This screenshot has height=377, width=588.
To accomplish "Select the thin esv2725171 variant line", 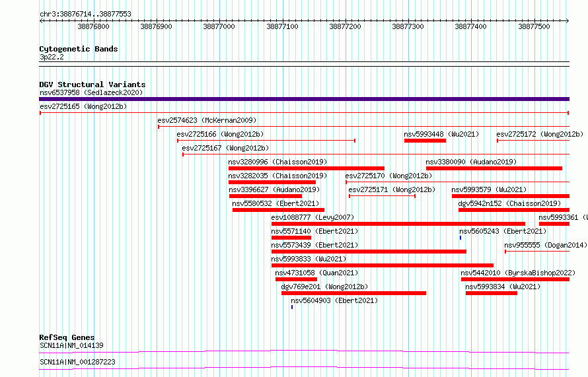I will (x=382, y=196).
